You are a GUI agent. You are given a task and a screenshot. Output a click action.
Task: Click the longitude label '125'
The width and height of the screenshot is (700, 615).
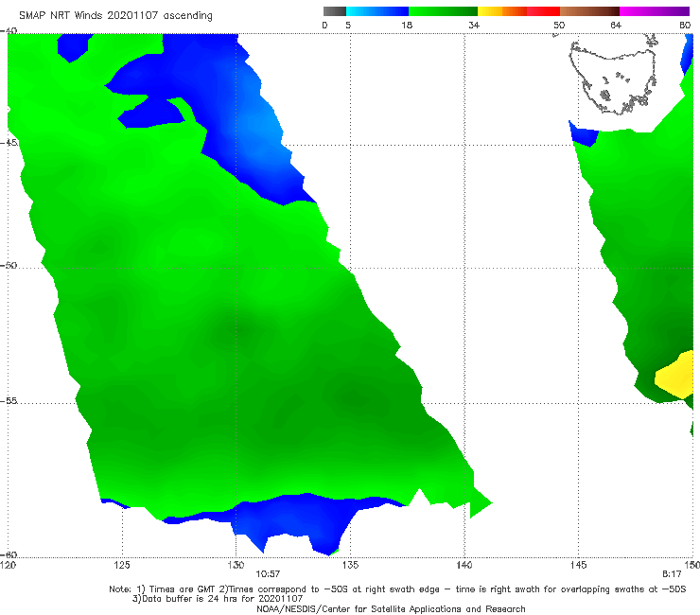tap(122, 565)
